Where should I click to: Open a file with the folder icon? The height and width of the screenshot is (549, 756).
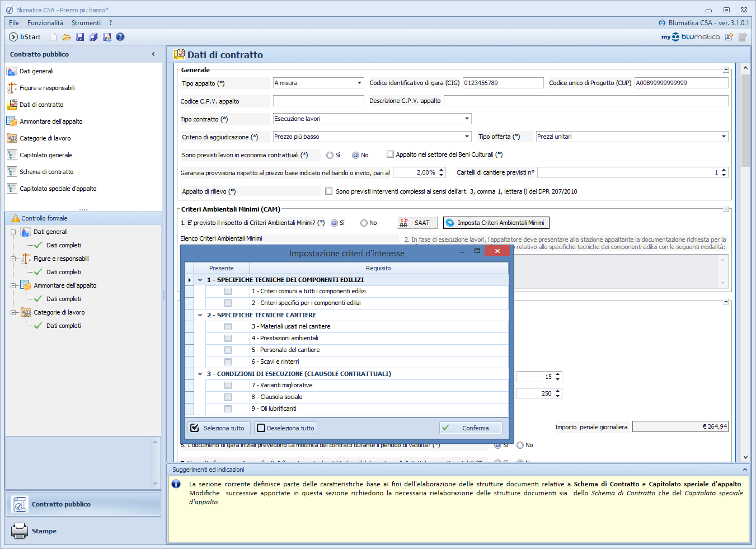click(x=67, y=37)
